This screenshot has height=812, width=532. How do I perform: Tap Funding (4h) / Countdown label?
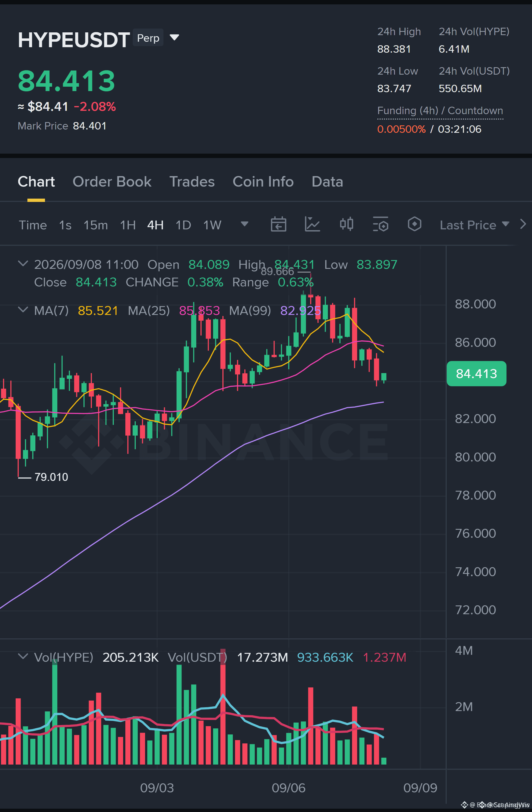pos(440,111)
